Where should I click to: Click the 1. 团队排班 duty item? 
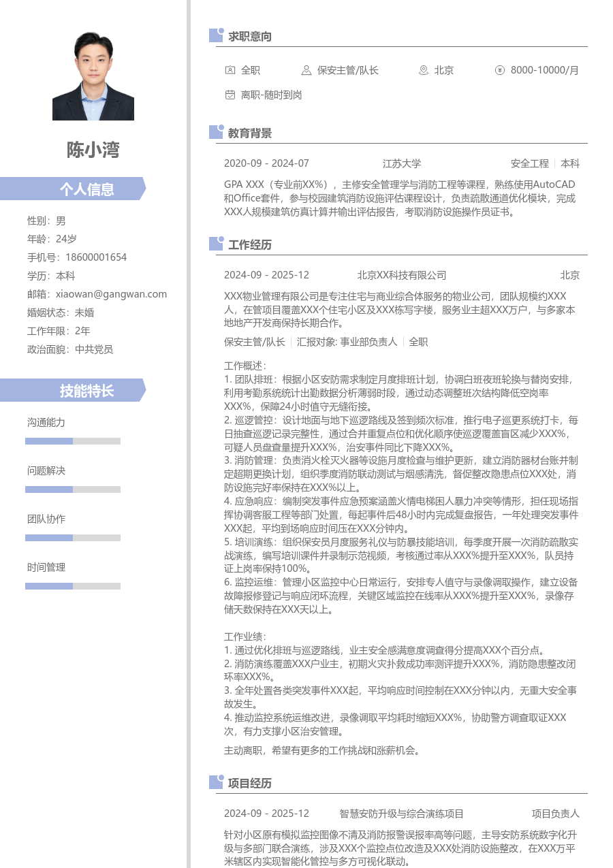400,392
